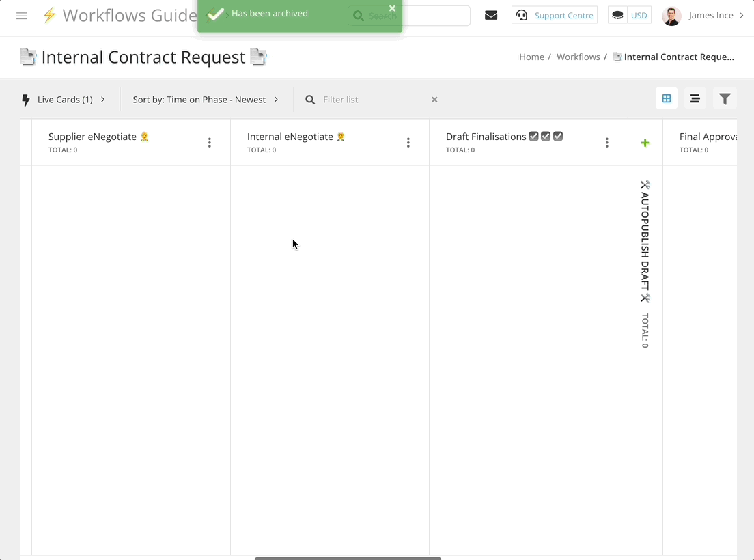Click the Supplier eNegotiate phase title
The width and height of the screenshot is (754, 560).
tap(92, 137)
